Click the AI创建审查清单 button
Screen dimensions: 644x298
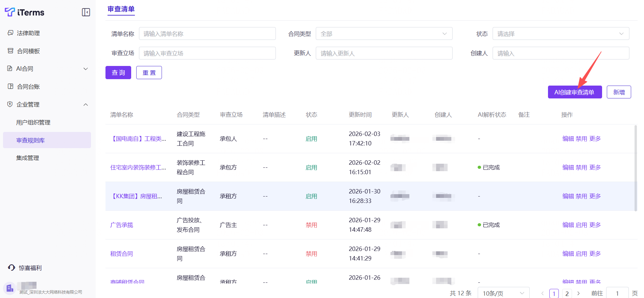pos(574,92)
